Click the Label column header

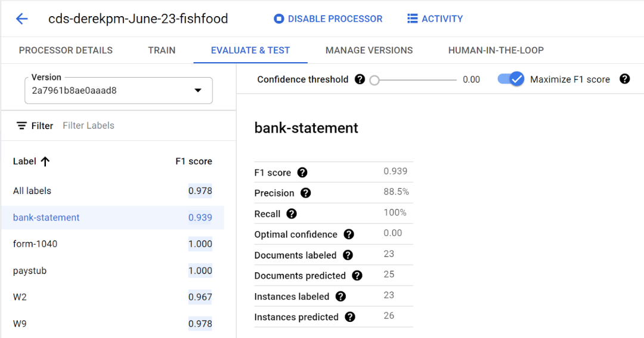[x=24, y=161]
